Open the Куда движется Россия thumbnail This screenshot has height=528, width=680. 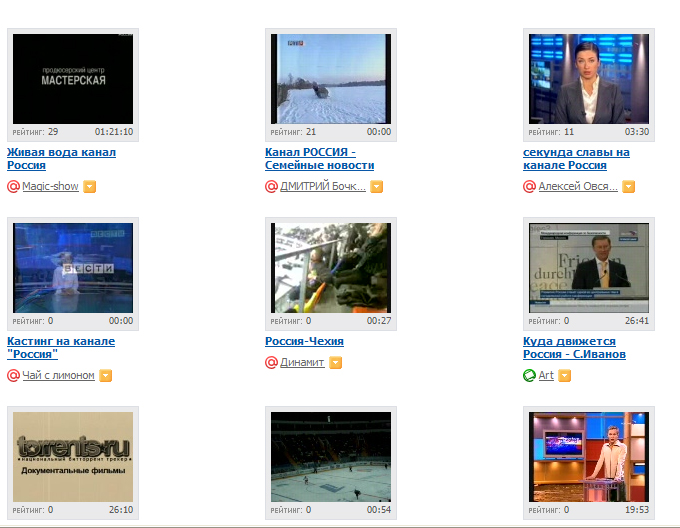point(589,268)
